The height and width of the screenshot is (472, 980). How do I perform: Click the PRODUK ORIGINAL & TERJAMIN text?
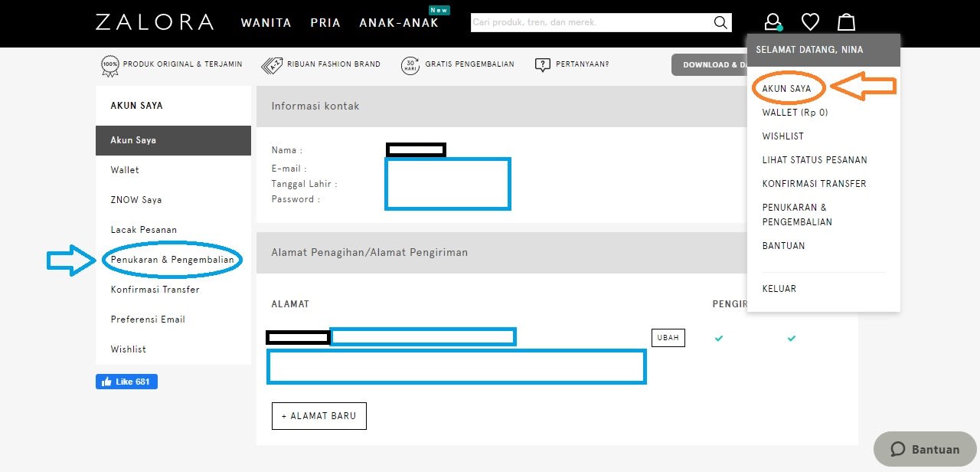tap(182, 64)
